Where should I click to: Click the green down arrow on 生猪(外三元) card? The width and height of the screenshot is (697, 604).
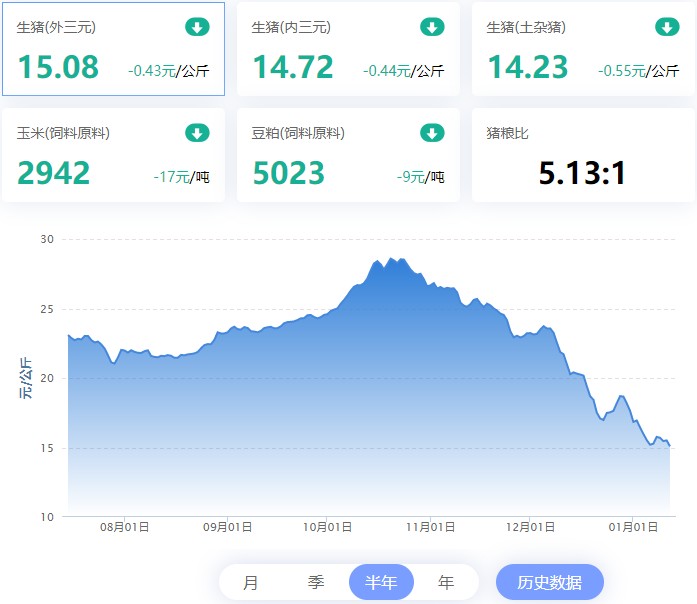(x=197, y=27)
